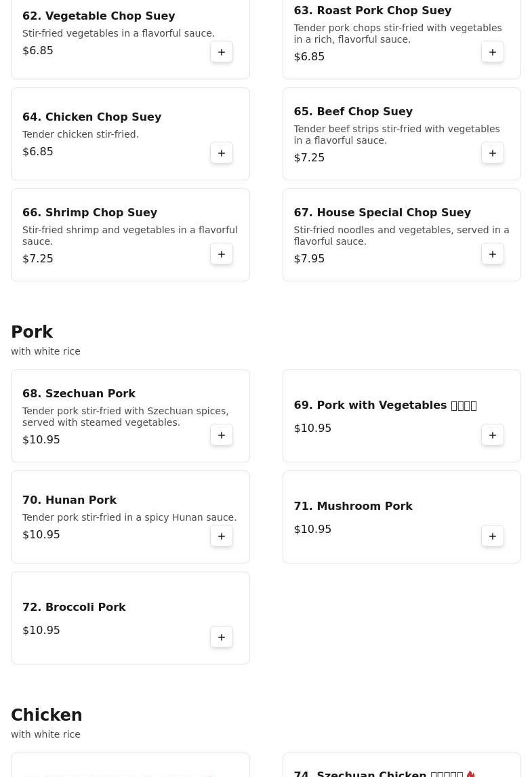532x777 pixels.
Task: Add Mushroom Pork to the order
Action: pos(493,536)
